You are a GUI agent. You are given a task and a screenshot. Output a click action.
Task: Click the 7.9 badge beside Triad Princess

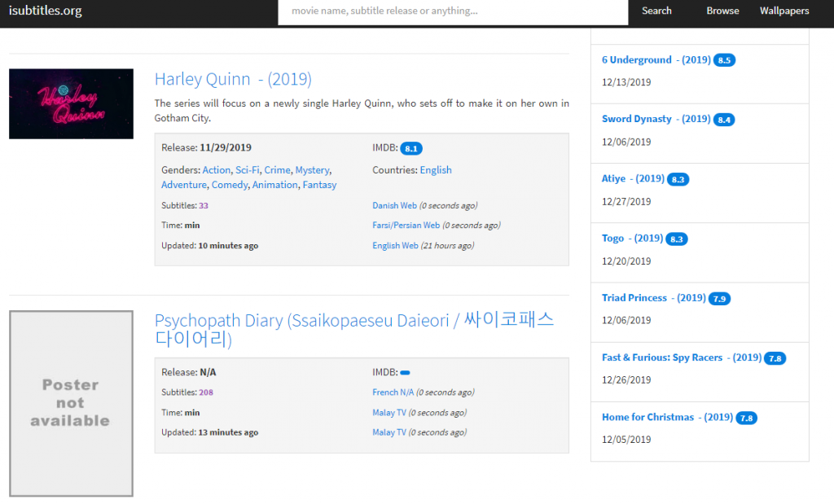(719, 299)
